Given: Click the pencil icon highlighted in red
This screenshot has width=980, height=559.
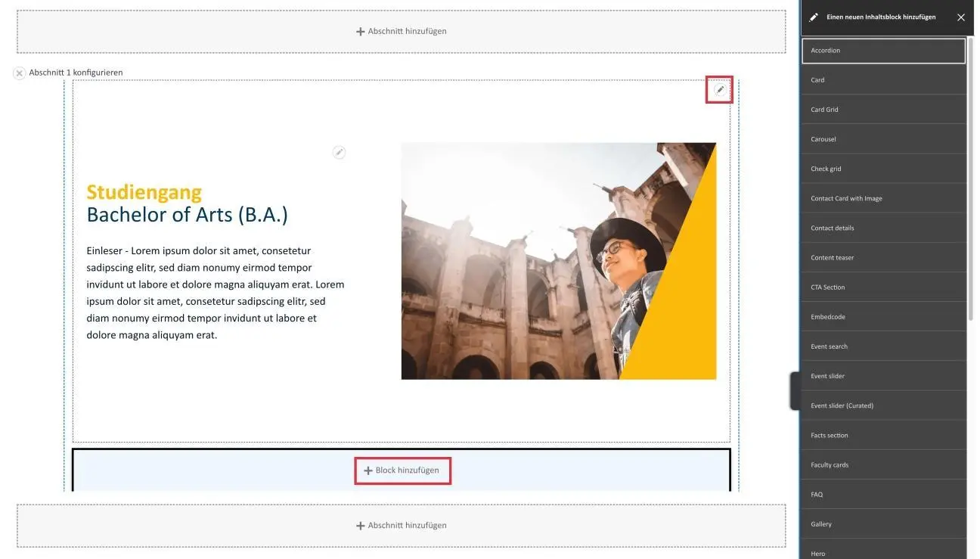Looking at the screenshot, I should (719, 90).
